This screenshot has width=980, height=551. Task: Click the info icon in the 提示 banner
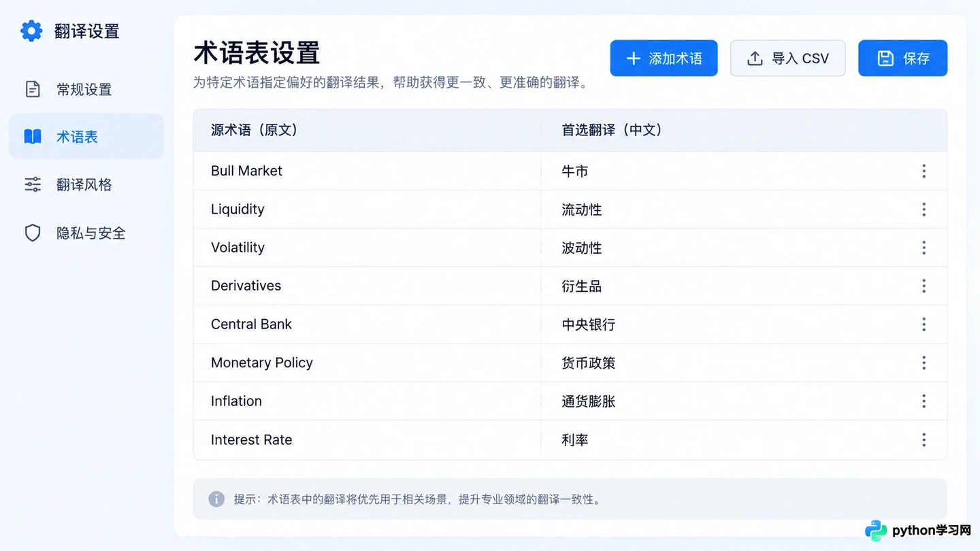[x=216, y=499]
